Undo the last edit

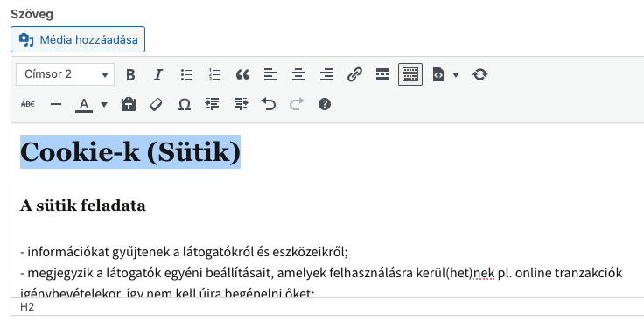(269, 104)
